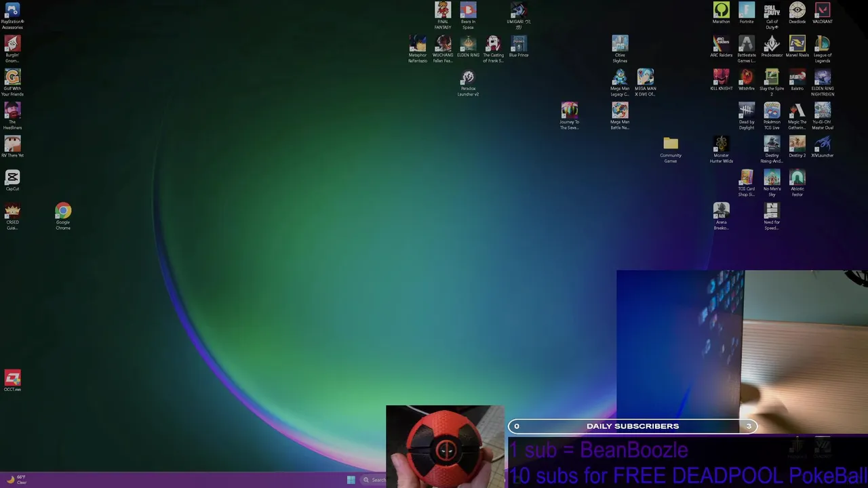
Task: Select Destiny Rising Android icon
Action: (772, 149)
